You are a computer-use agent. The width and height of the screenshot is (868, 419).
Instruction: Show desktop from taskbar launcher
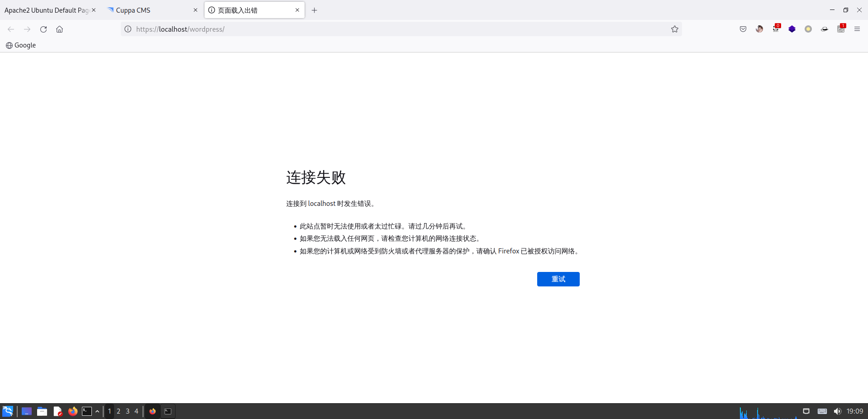point(27,411)
